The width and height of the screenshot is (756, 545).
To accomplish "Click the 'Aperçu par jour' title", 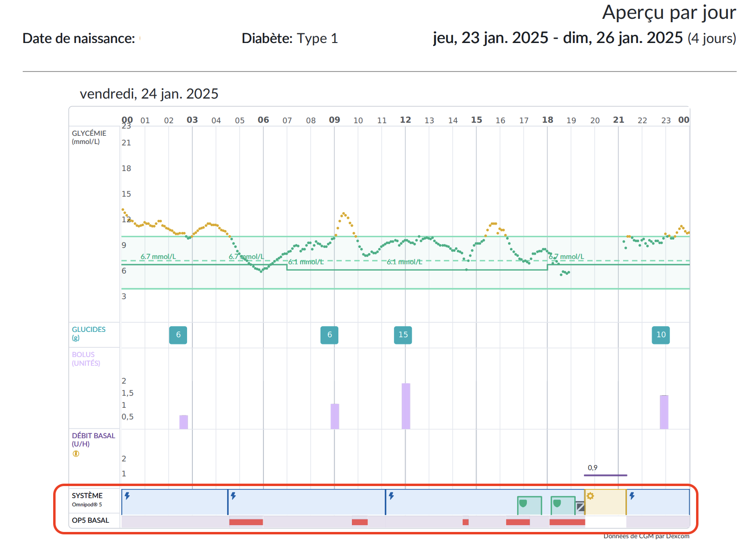I will coord(669,13).
